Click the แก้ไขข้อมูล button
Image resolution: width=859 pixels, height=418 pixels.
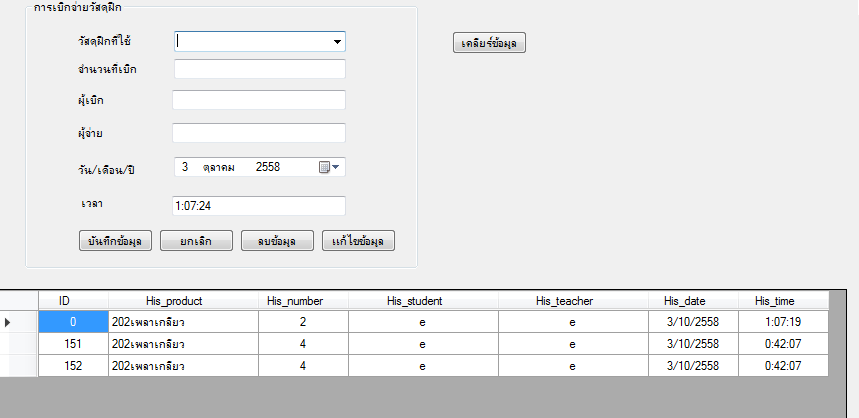click(x=358, y=241)
